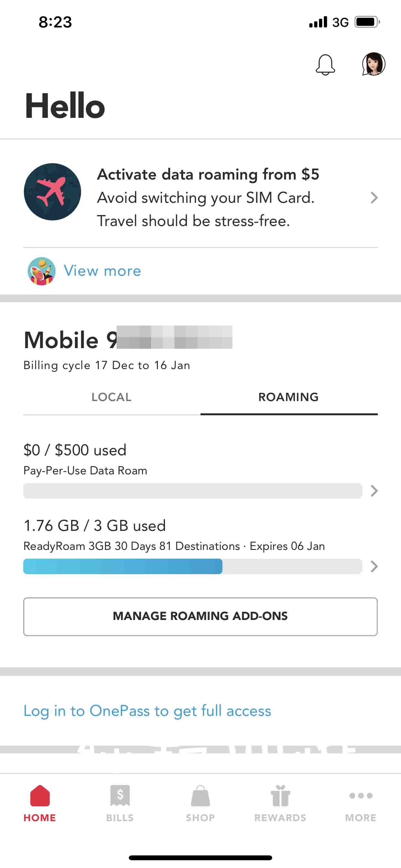Tap the rewards gift icon beside View more

41,271
